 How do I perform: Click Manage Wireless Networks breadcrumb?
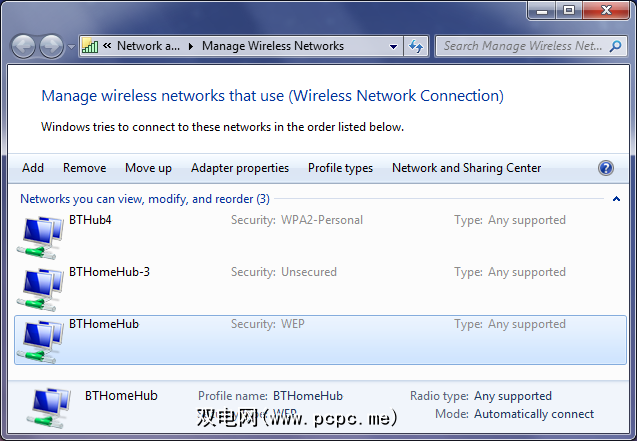tap(272, 46)
